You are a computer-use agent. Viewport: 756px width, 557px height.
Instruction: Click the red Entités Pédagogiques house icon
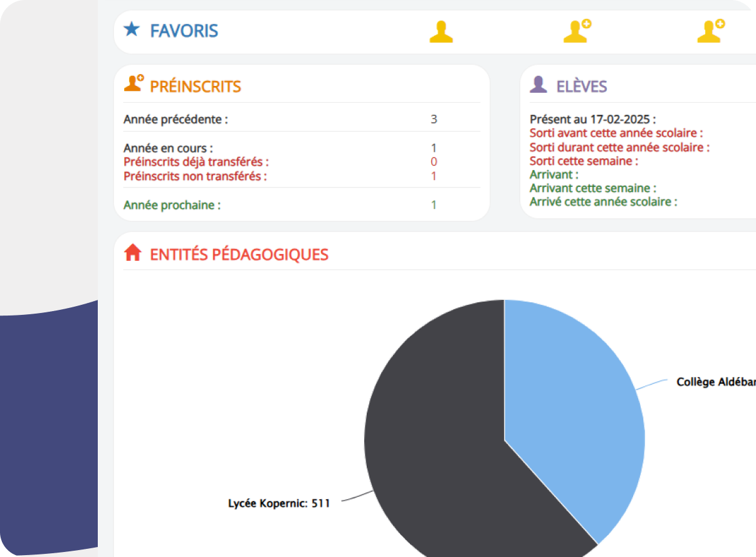pos(133,253)
